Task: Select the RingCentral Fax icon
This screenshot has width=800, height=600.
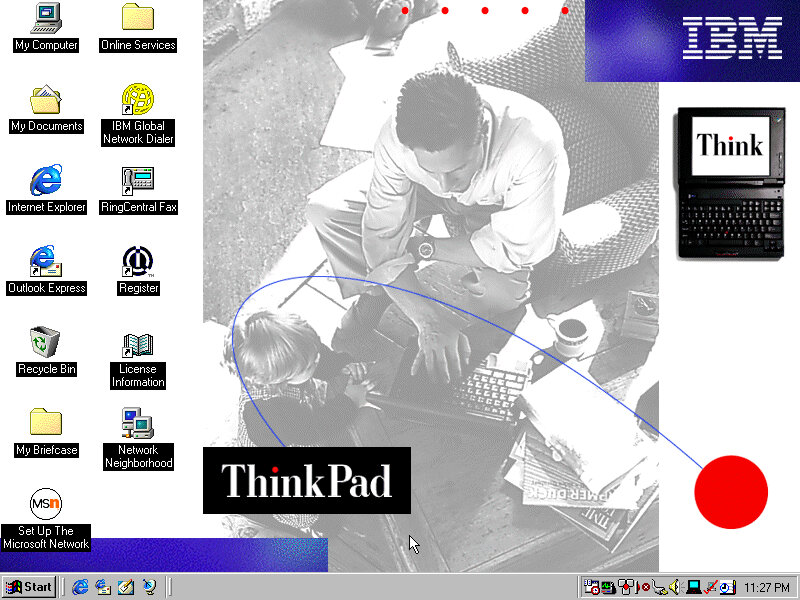Action: (138, 181)
